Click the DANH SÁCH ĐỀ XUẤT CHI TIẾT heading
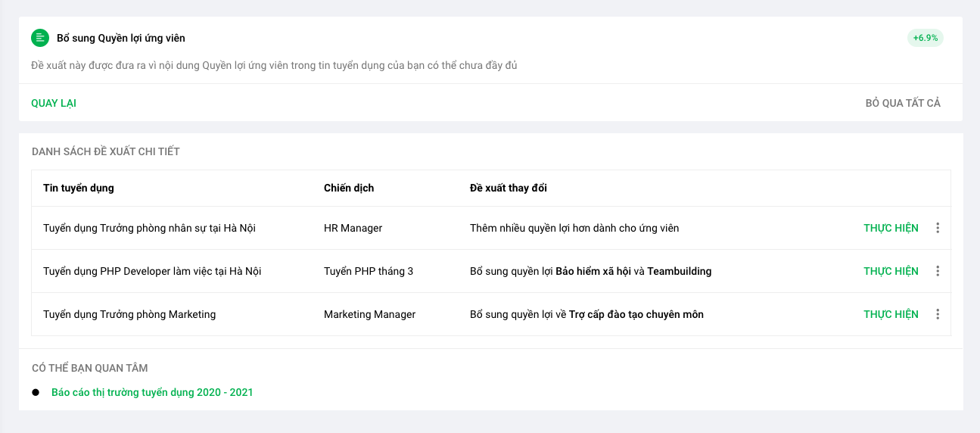This screenshot has height=433, width=980. click(106, 151)
